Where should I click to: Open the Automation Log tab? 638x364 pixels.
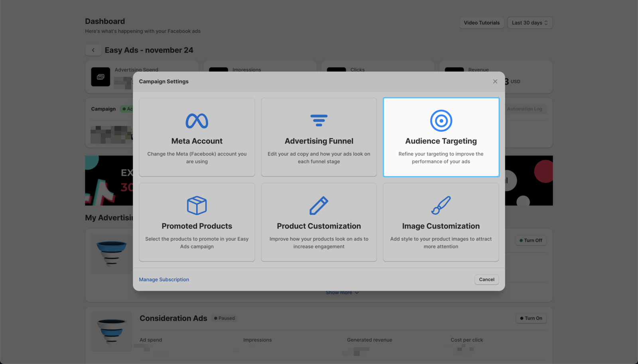click(x=524, y=109)
